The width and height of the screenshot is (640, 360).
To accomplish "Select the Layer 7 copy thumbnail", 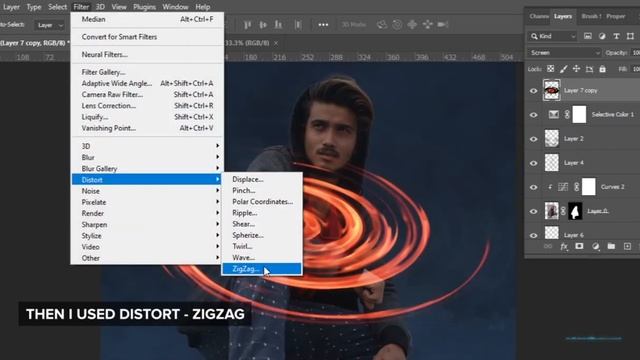I will [551, 90].
